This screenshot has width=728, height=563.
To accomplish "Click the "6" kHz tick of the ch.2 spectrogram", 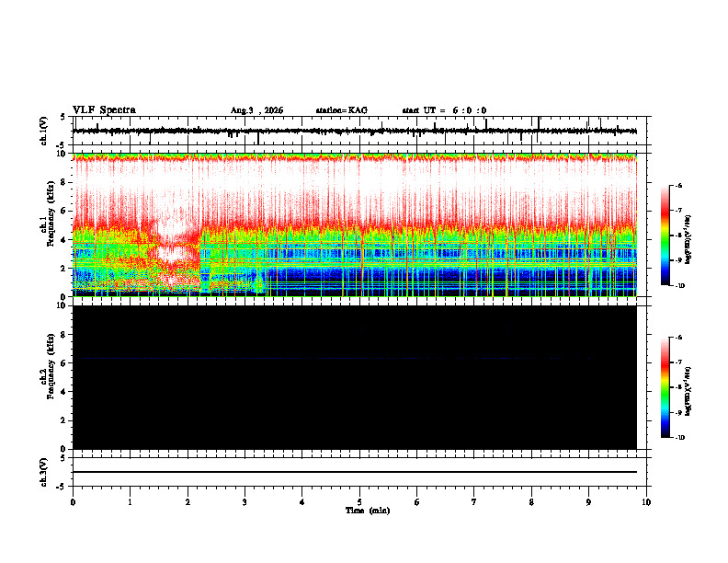I will [63, 363].
